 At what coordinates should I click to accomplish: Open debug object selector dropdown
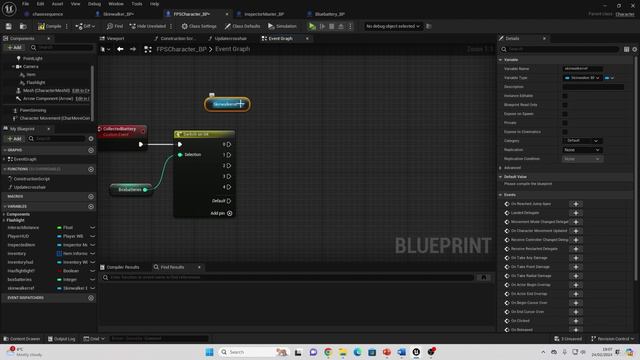(x=392, y=26)
